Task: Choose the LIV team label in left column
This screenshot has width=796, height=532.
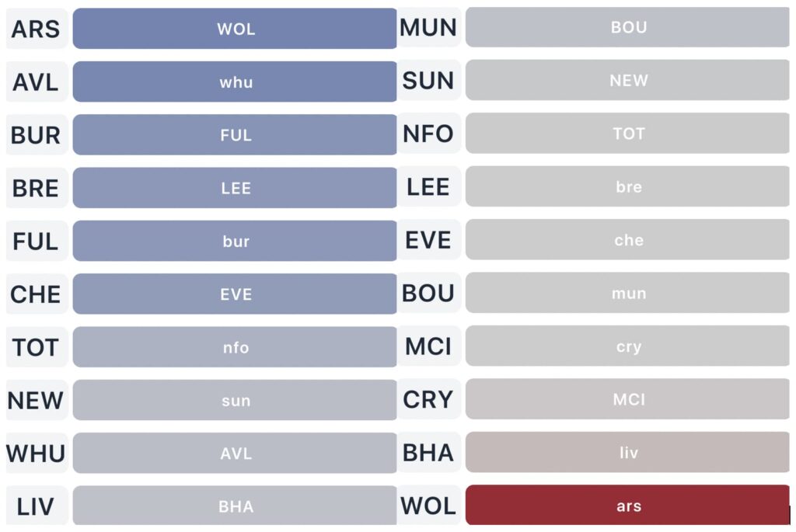Action: pos(36,506)
